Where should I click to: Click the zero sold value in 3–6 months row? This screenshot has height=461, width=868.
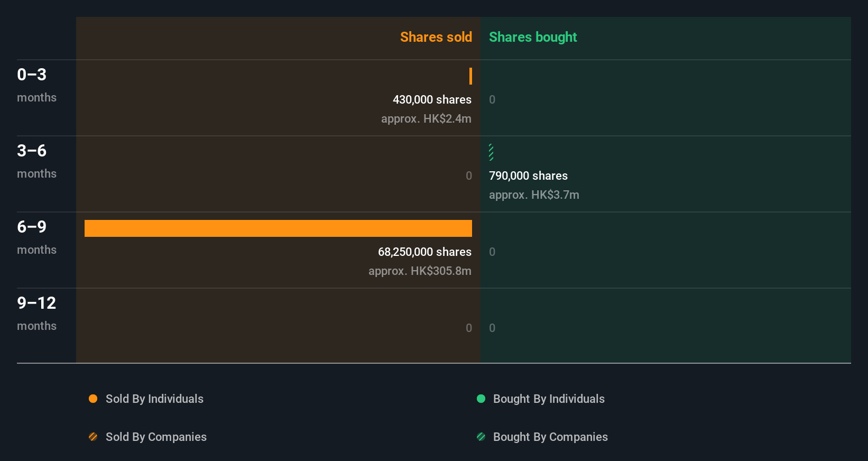coord(469,176)
